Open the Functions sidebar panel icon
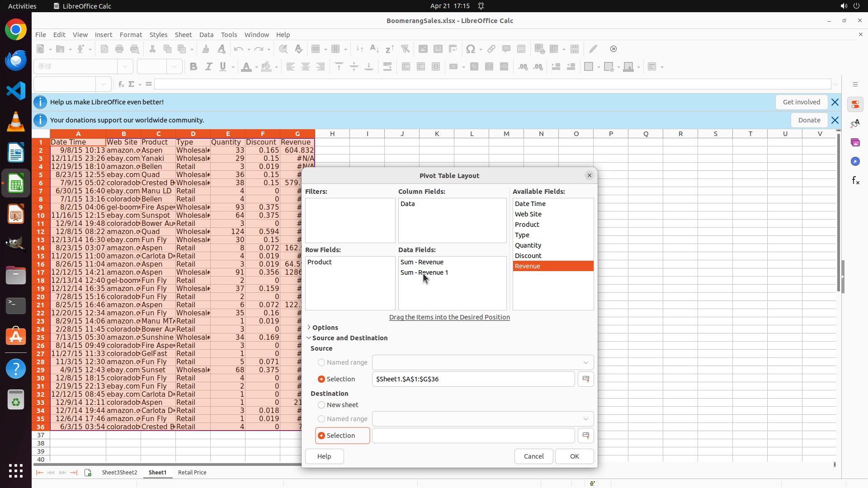Viewport: 868px width, 488px height. click(855, 181)
